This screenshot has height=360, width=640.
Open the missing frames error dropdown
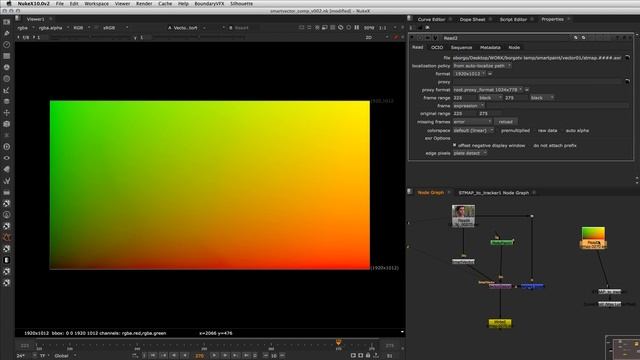472,122
